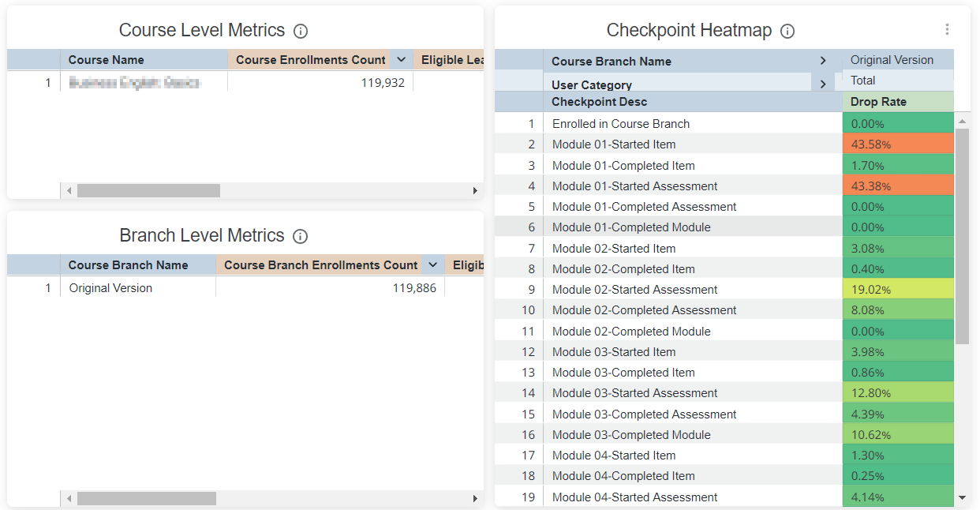The height and width of the screenshot is (510, 980).
Task: Open Course Branch Enrollments Count column dropdown
Action: pyautogui.click(x=432, y=265)
